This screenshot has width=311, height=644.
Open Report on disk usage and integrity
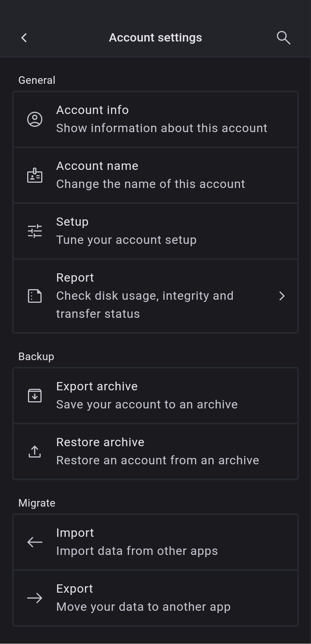tap(145, 296)
